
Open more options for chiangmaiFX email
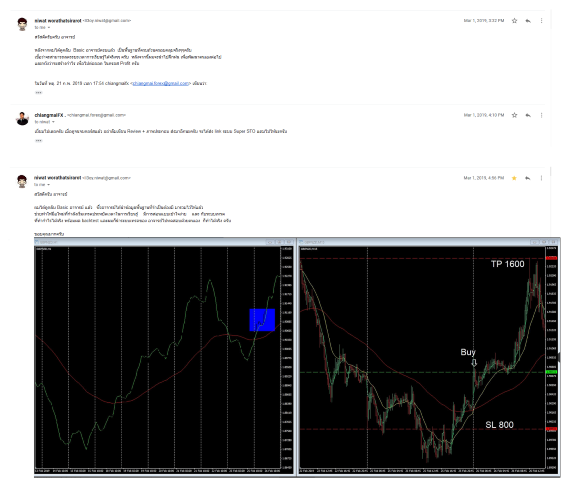pyautogui.click(x=541, y=115)
